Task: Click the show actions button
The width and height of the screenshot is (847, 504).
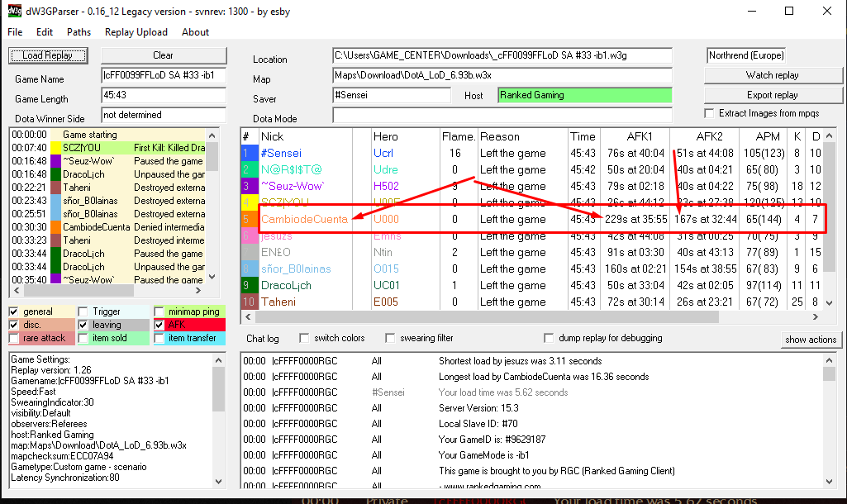Action: 811,340
